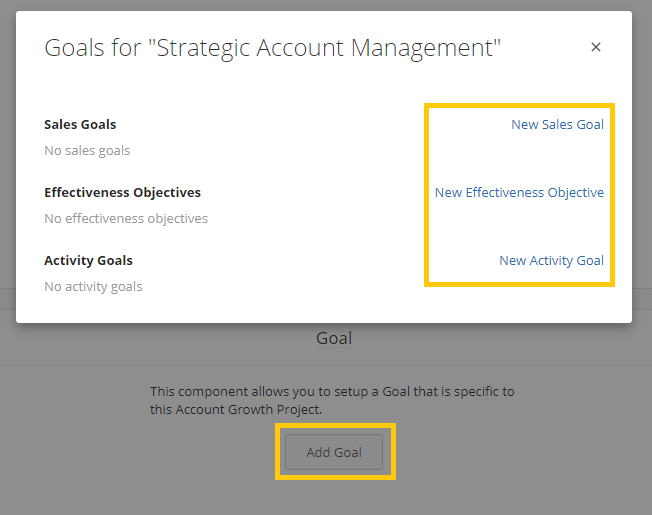Create a New Activity Goal
Viewport: 652px width, 515px height.
pyautogui.click(x=551, y=261)
